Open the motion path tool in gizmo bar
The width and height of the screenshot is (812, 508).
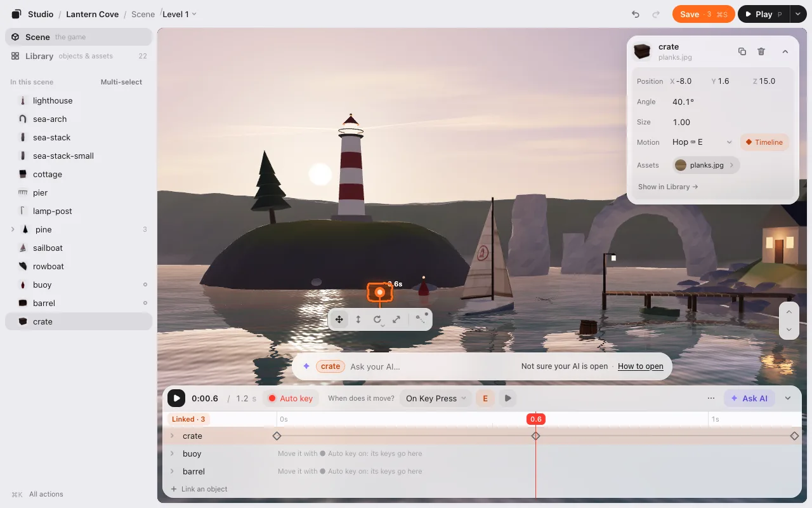tap(421, 319)
